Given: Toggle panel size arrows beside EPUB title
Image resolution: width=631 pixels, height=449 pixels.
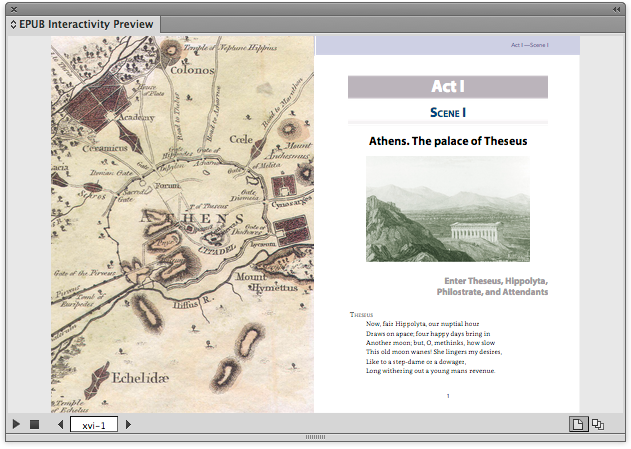Looking at the screenshot, I should click(x=14, y=25).
